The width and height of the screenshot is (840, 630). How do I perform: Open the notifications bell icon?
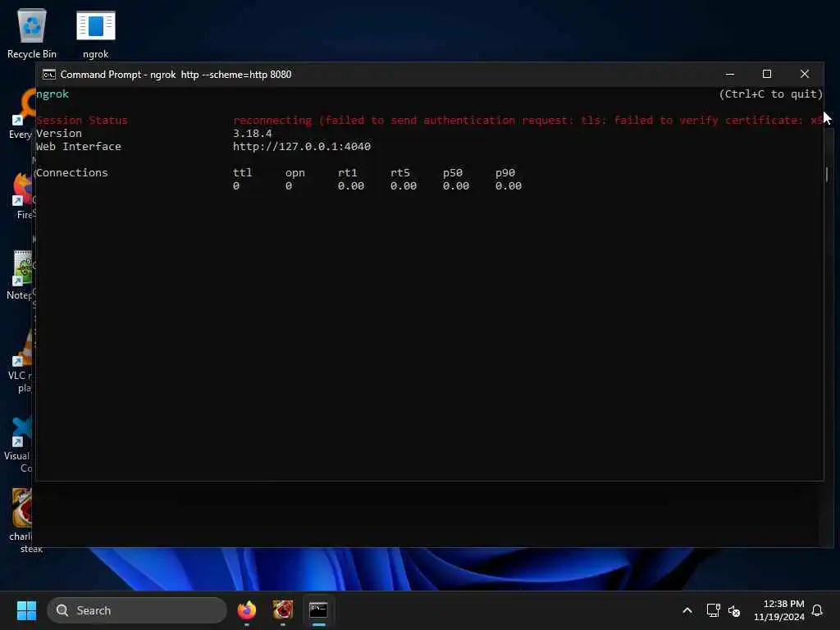coord(817,610)
